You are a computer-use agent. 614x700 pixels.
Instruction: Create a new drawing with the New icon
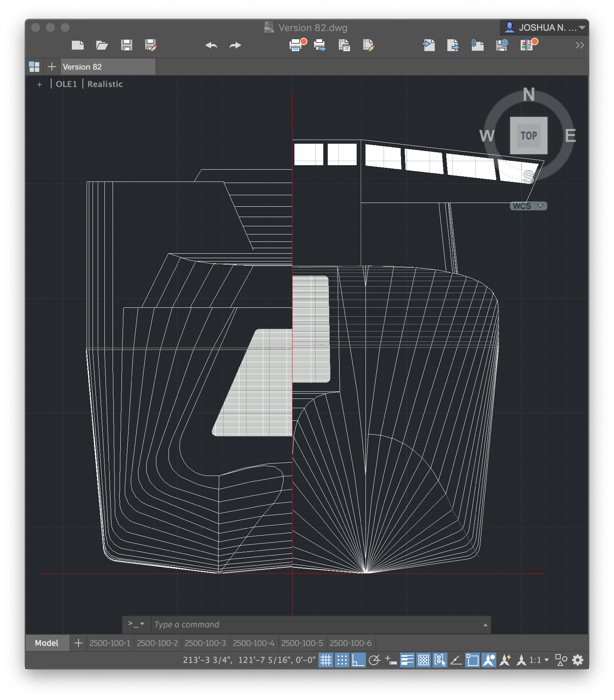click(x=78, y=45)
